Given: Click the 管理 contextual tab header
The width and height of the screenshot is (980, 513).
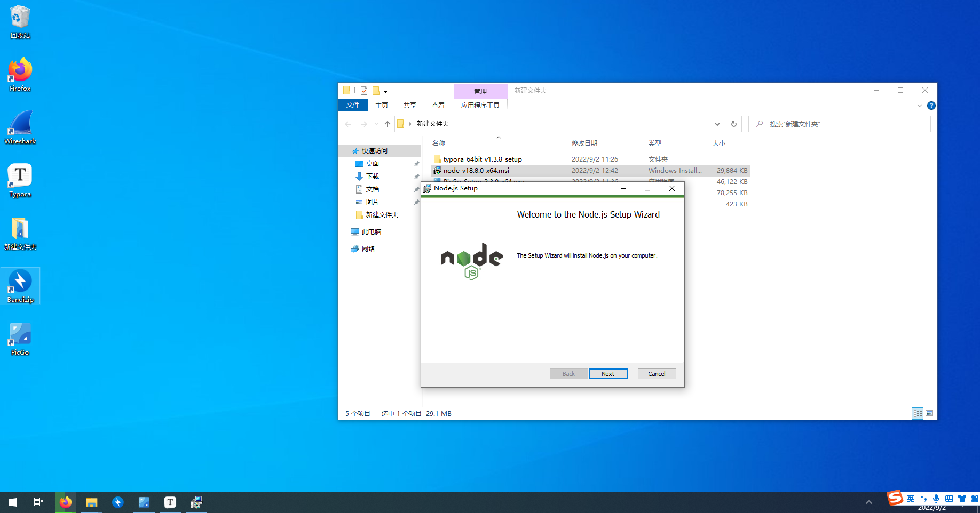Looking at the screenshot, I should click(x=480, y=91).
